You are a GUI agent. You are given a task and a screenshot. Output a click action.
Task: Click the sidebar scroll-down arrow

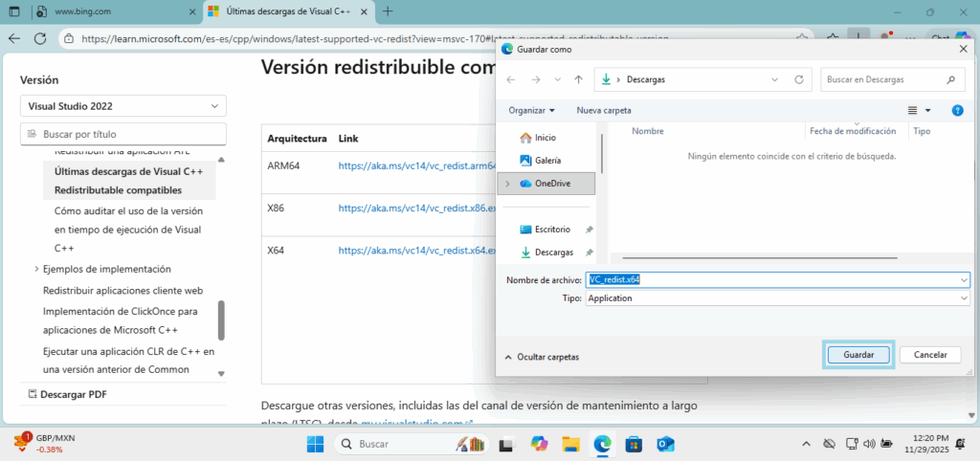click(x=221, y=374)
